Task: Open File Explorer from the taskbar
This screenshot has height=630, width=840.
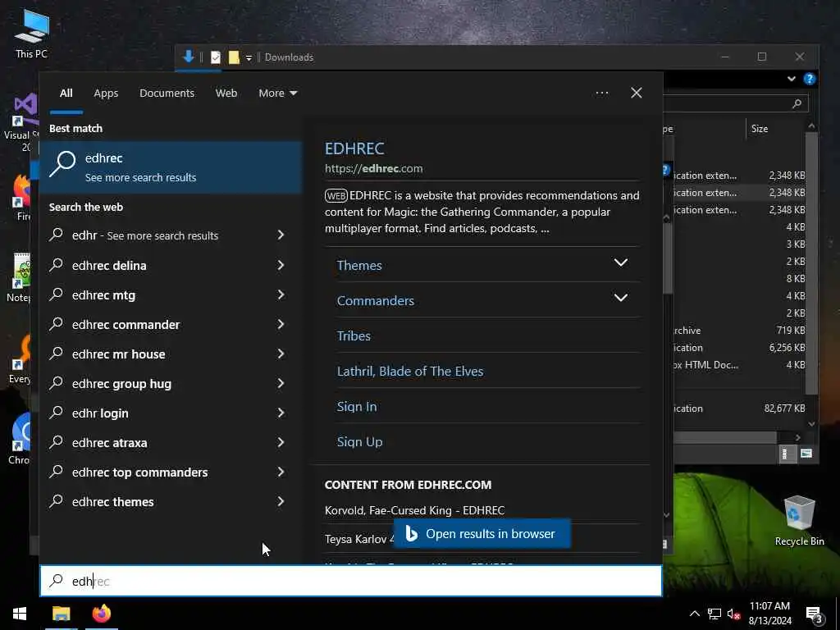Action: 61,614
